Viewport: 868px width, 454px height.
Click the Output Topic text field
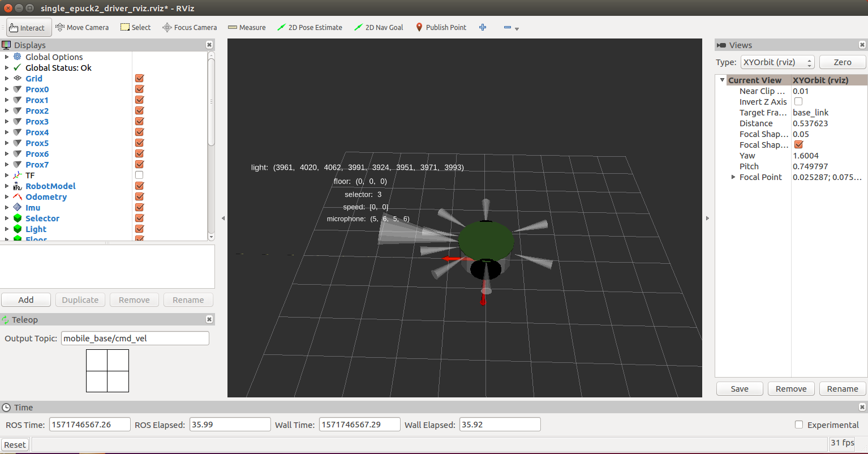[135, 339]
